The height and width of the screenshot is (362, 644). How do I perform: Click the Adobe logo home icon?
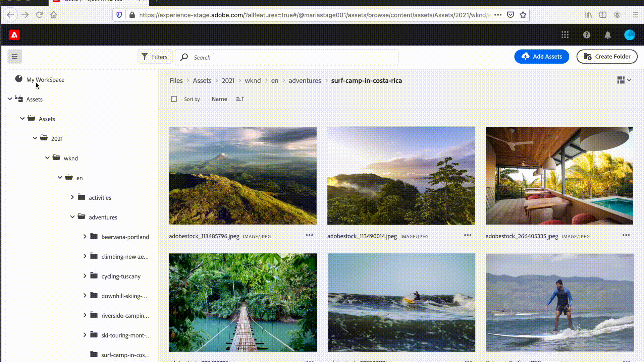(x=14, y=35)
